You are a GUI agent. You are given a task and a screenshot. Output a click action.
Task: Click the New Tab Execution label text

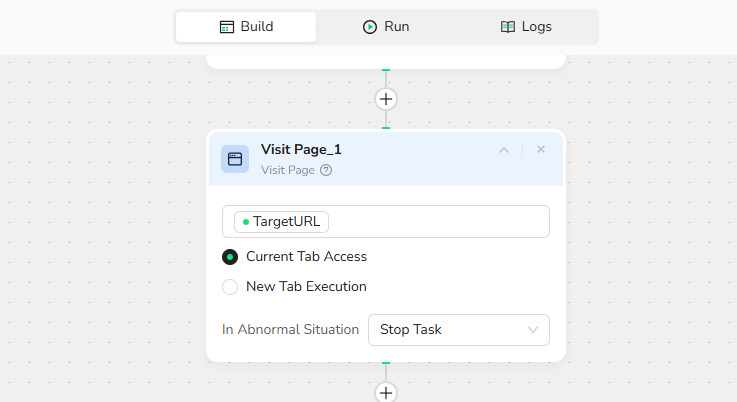(306, 287)
